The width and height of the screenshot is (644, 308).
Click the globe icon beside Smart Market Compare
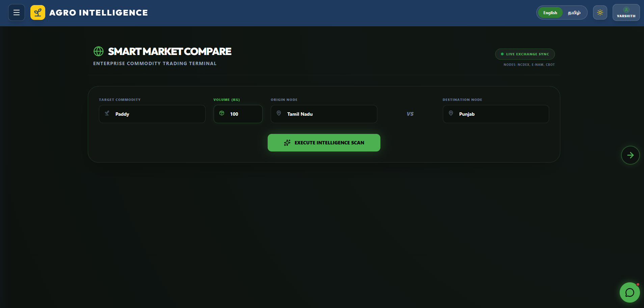(99, 51)
